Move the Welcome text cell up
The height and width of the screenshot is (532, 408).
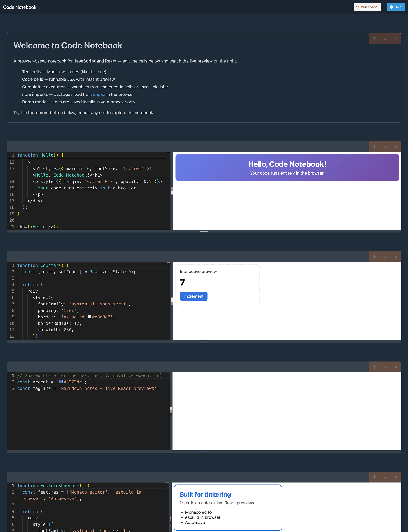pyautogui.click(x=374, y=38)
